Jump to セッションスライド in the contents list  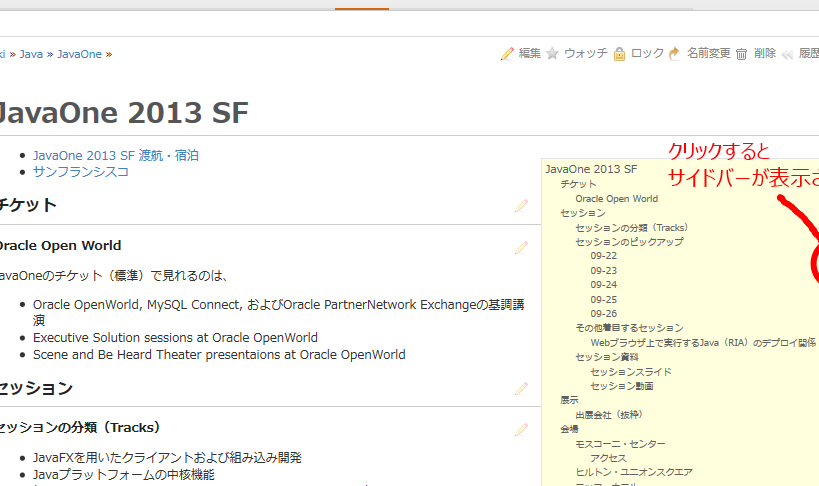point(630,371)
